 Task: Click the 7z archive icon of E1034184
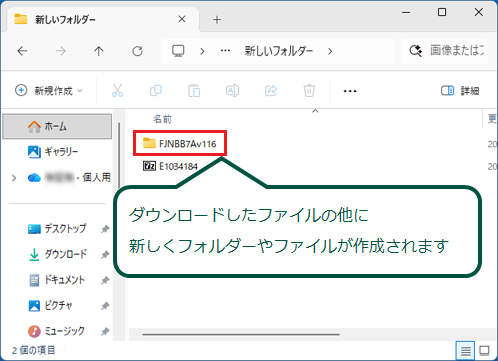click(x=149, y=166)
